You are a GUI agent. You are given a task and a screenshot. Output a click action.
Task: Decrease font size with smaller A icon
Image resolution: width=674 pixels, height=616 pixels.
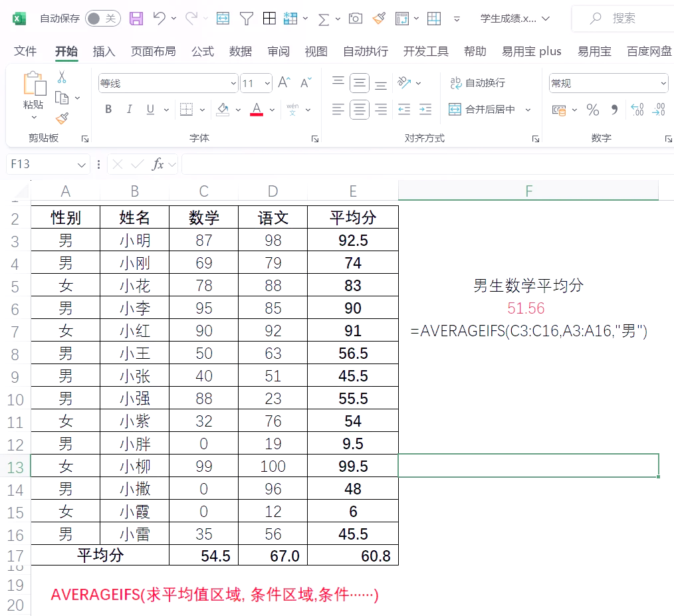[x=306, y=82]
